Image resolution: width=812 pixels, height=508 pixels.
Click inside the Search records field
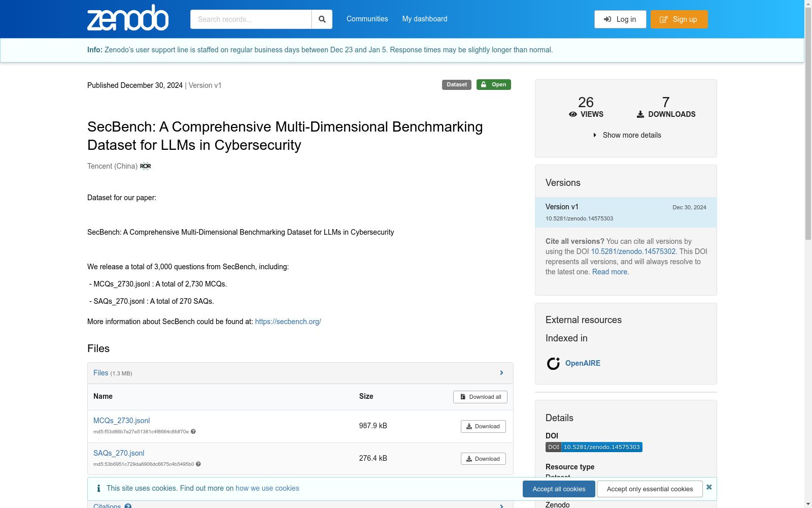click(251, 19)
